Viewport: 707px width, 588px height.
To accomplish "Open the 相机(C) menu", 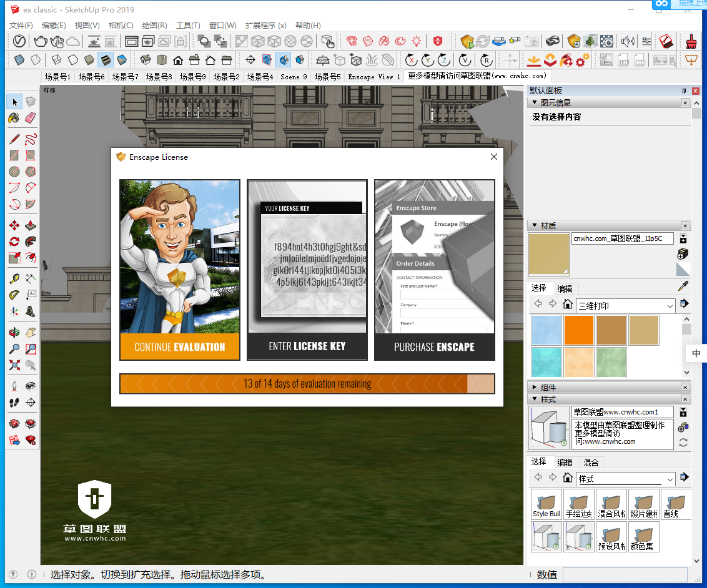I will coord(121,25).
